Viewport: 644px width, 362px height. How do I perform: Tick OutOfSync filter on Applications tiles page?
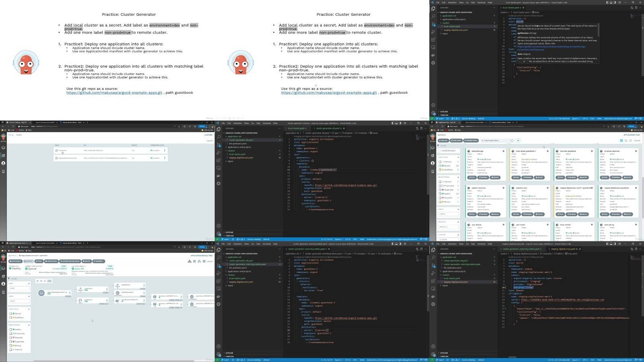[x=440, y=170]
